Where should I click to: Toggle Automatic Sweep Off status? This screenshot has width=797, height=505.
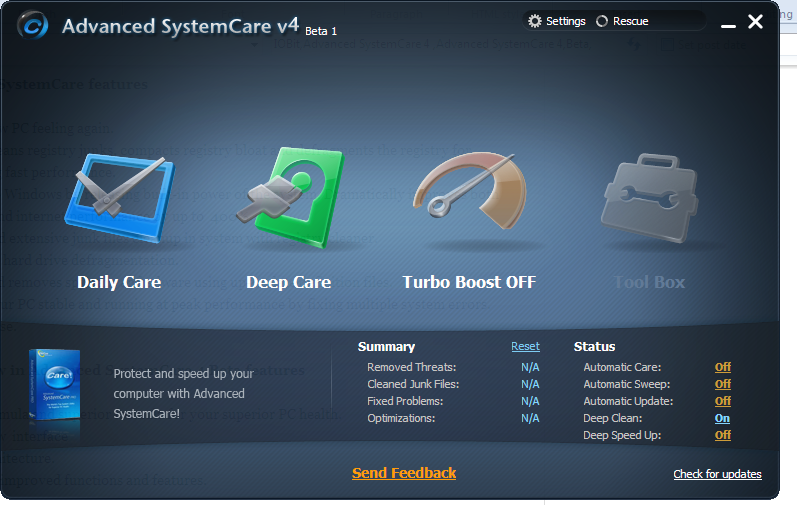point(723,384)
